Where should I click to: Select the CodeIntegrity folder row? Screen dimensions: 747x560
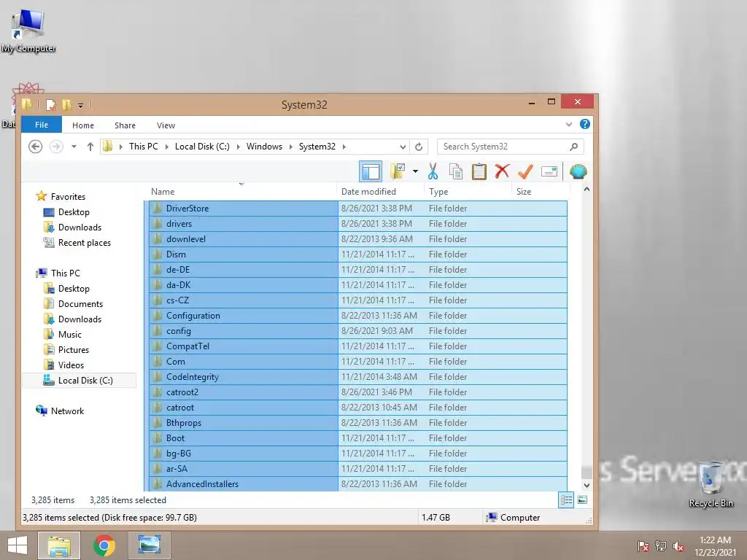(x=357, y=377)
